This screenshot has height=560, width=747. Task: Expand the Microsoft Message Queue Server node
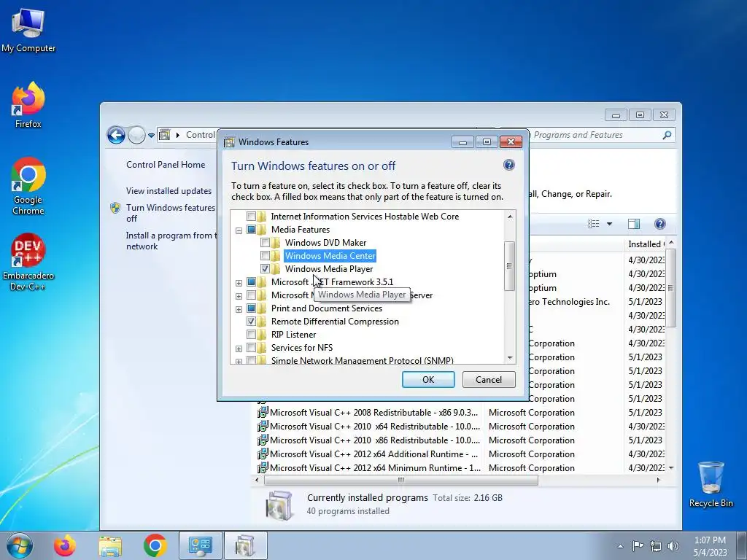click(x=239, y=296)
